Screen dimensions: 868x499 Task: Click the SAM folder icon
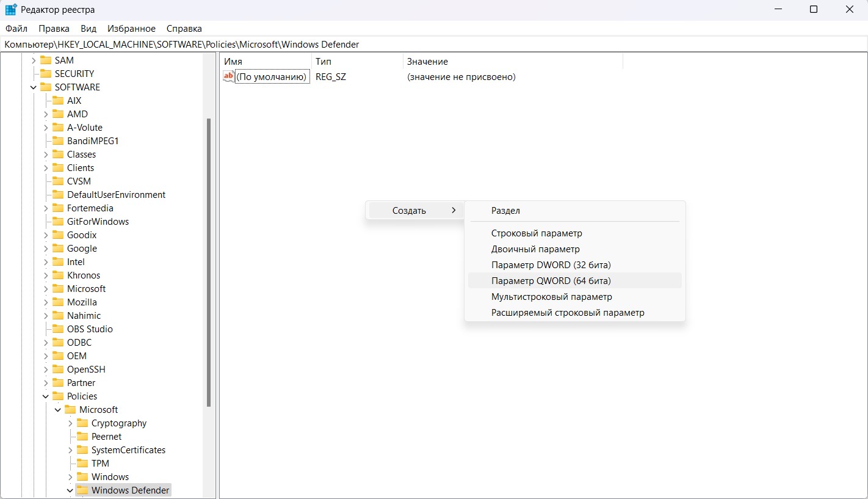[46, 60]
